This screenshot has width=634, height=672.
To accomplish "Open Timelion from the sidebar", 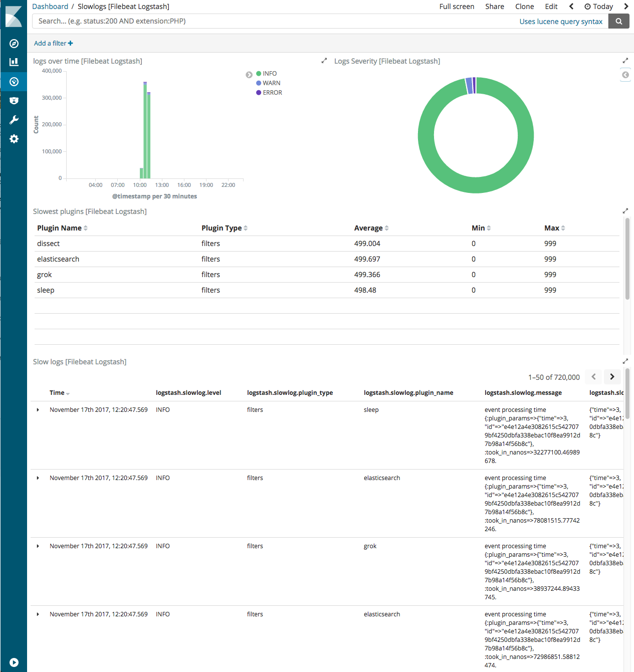I will (x=14, y=100).
